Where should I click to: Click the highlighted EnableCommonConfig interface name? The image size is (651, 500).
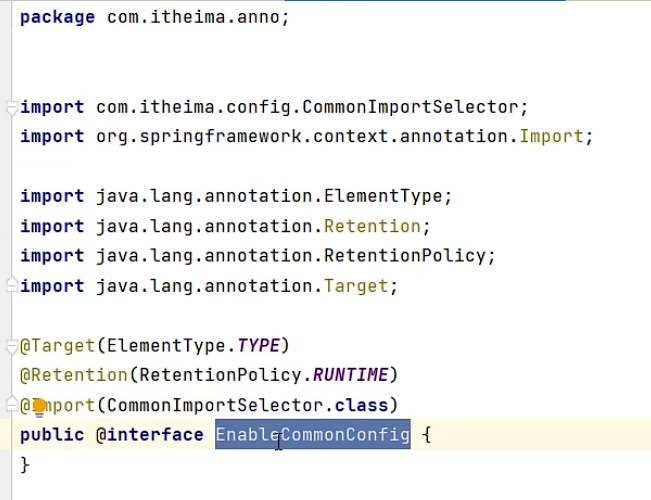click(x=312, y=435)
